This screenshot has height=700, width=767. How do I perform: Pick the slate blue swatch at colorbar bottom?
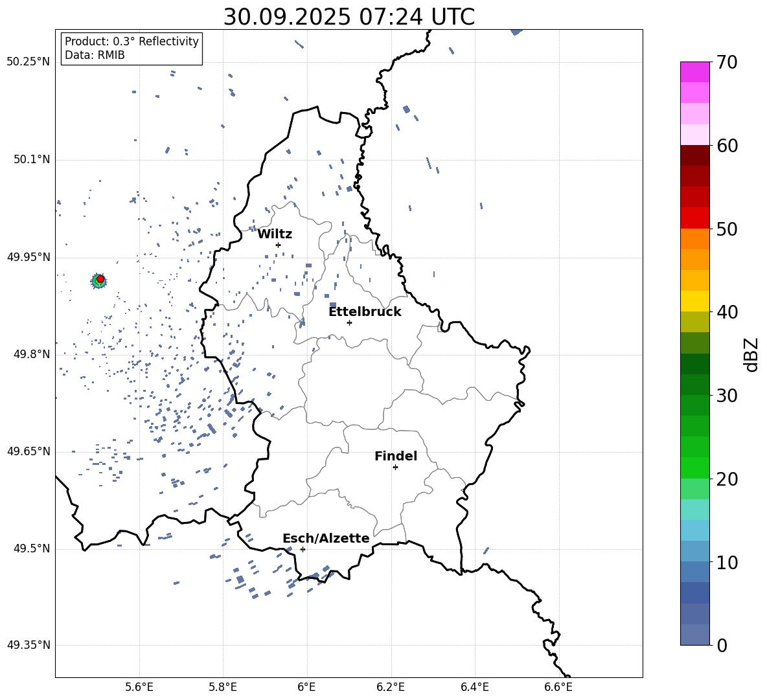point(694,635)
